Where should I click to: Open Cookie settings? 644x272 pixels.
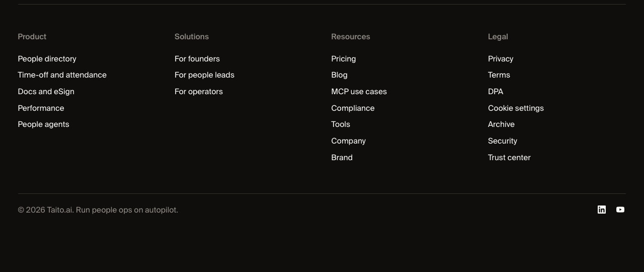[516, 108]
